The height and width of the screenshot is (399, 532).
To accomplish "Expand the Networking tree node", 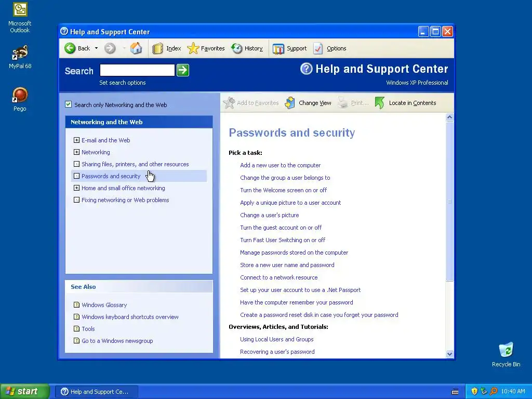I will pyautogui.click(x=77, y=152).
